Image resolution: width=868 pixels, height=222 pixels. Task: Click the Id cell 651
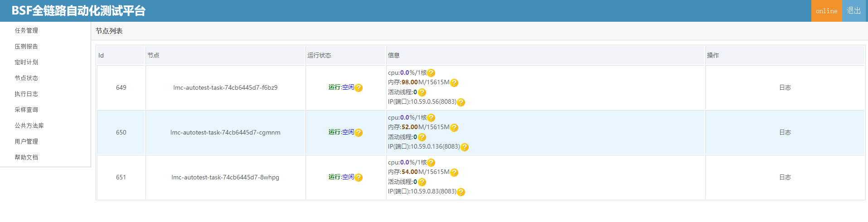coord(121,177)
